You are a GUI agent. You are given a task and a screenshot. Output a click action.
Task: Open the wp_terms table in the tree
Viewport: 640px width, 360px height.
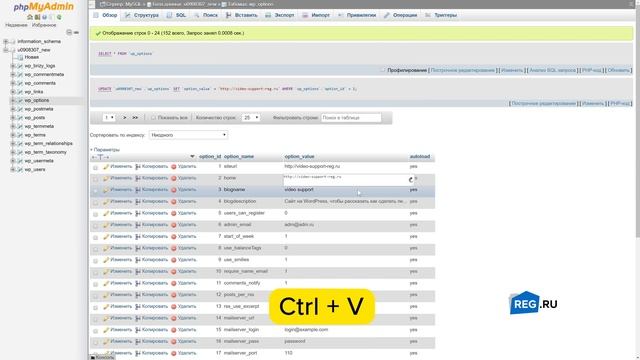click(x=35, y=135)
